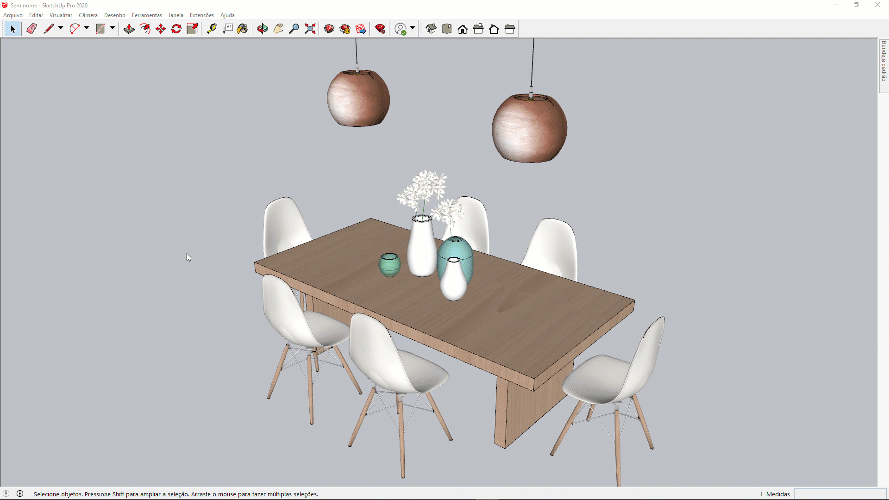
Task: Switch to the Back view house icon
Action: pos(494,29)
